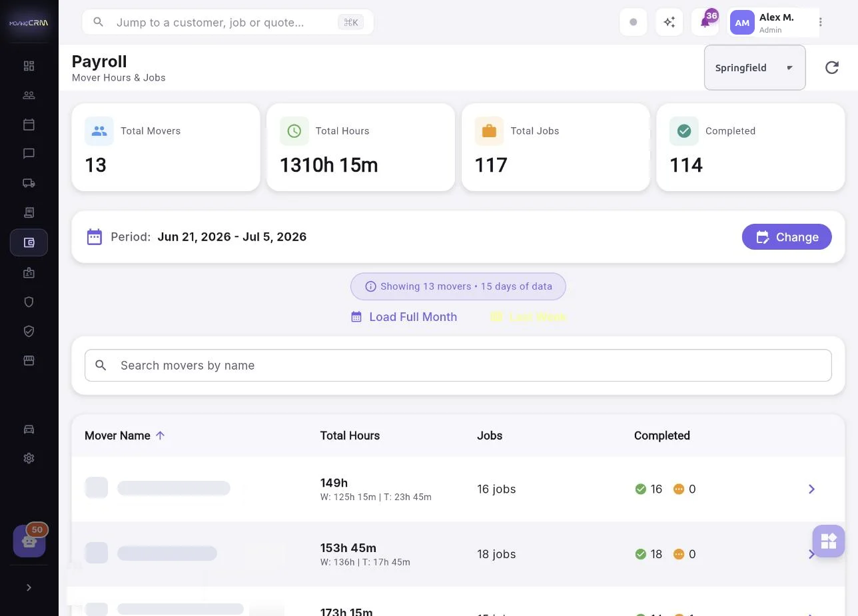Viewport: 858px width, 616px height.
Task: Click the Last Week link
Action: (x=528, y=317)
